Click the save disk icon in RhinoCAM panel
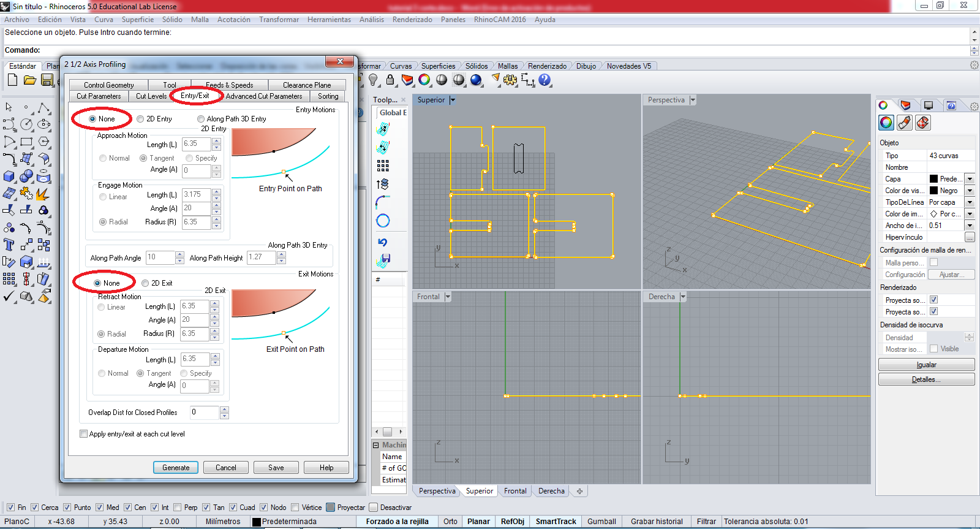The width and height of the screenshot is (980, 529). coord(383,262)
